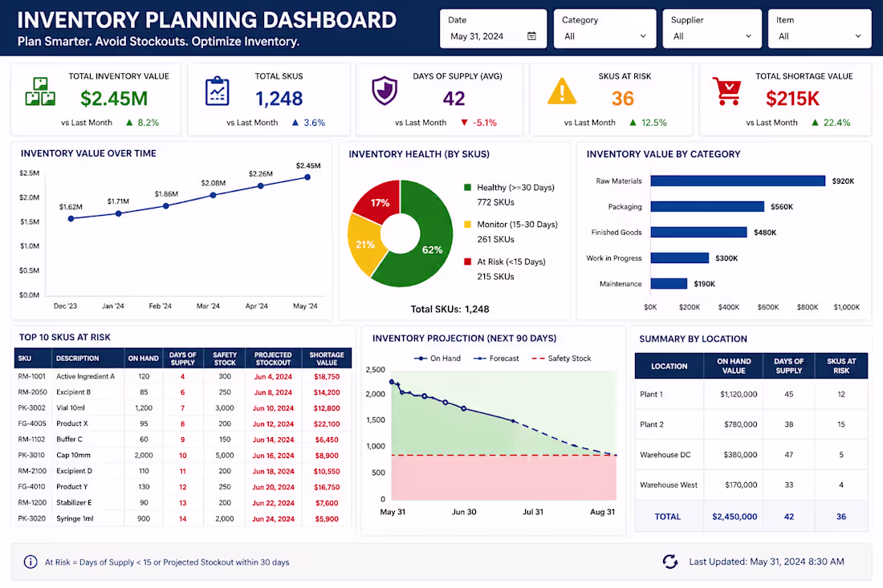Click the green inventory boxes icon
The height and width of the screenshot is (588, 883).
40,91
